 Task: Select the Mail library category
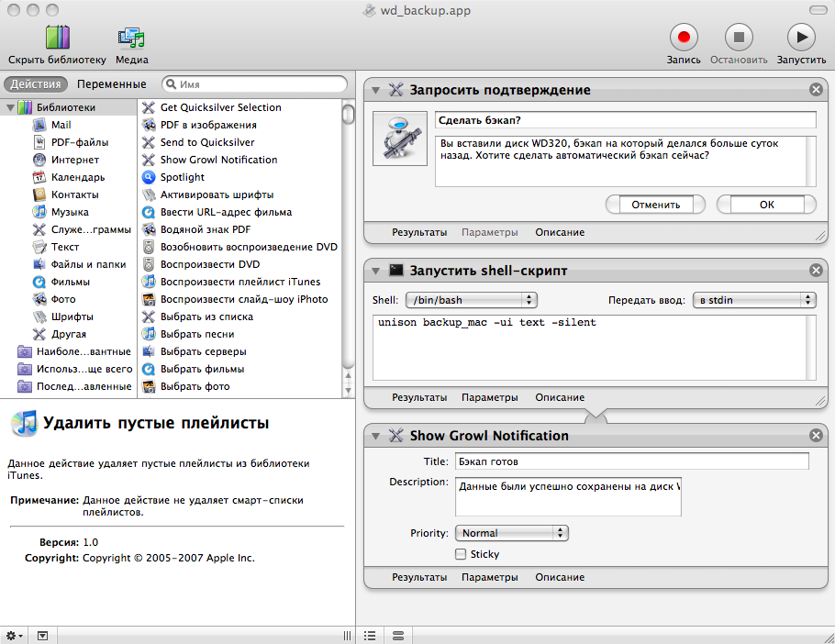click(x=61, y=125)
